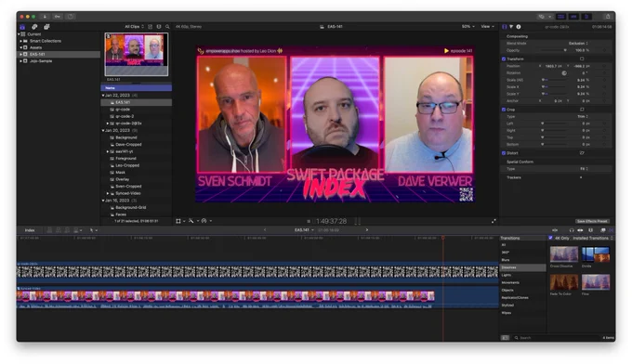Select the Dissolves transitions category
Image resolution: width=632 pixels, height=364 pixels.
tap(523, 267)
